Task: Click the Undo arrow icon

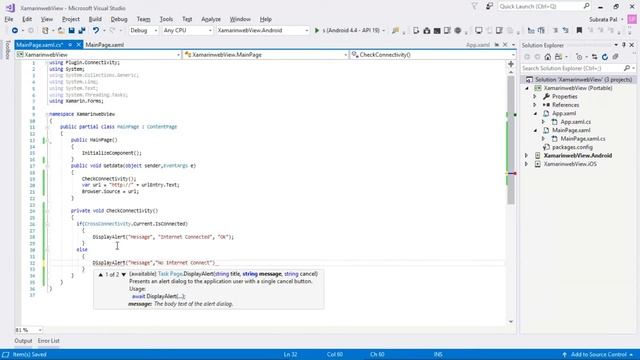Action: 96,31
